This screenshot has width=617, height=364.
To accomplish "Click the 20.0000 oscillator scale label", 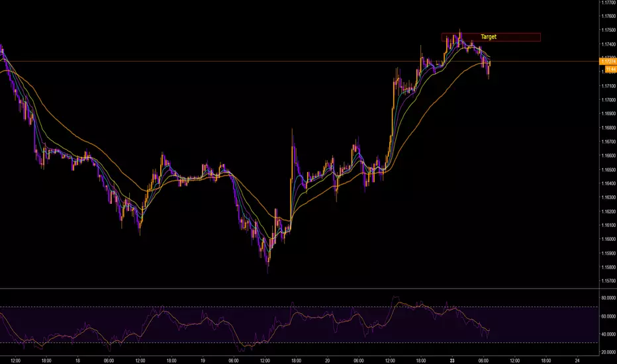I will click(x=608, y=352).
